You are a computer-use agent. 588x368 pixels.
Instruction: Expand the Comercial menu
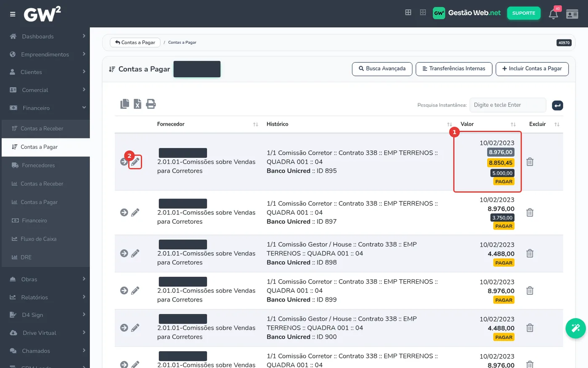pyautogui.click(x=45, y=90)
